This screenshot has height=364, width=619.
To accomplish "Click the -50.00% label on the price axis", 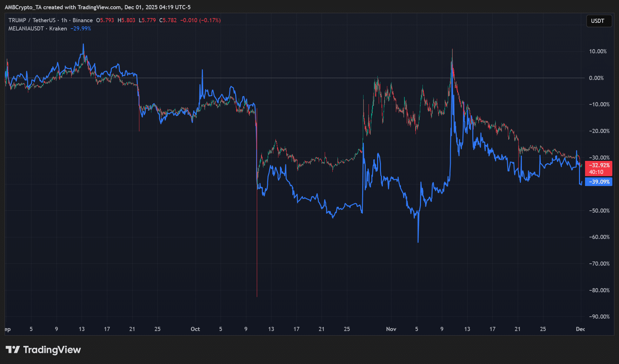I will [x=599, y=211].
